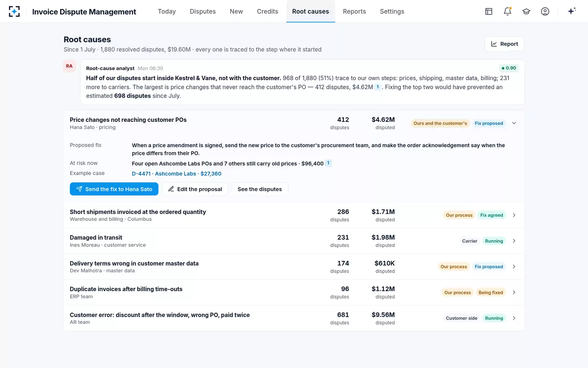Image resolution: width=588 pixels, height=368 pixels.
Task: Send the fix to Hana Sato
Action: 114,189
